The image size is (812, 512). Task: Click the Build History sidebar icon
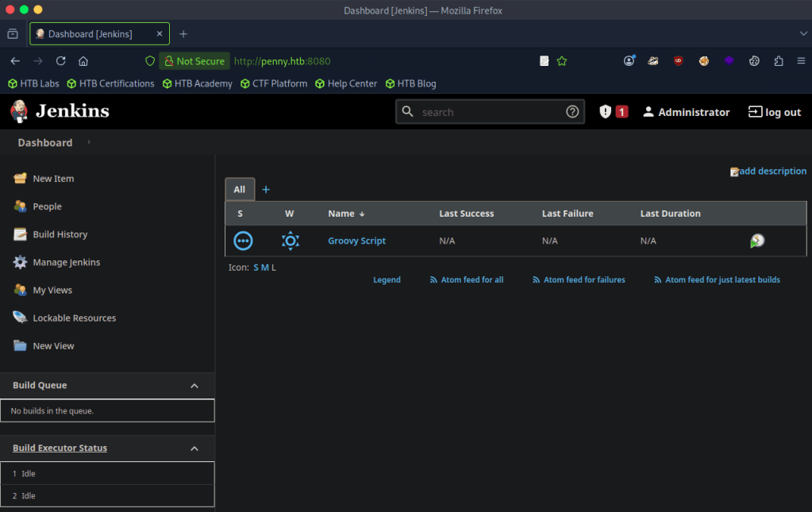pyautogui.click(x=21, y=234)
